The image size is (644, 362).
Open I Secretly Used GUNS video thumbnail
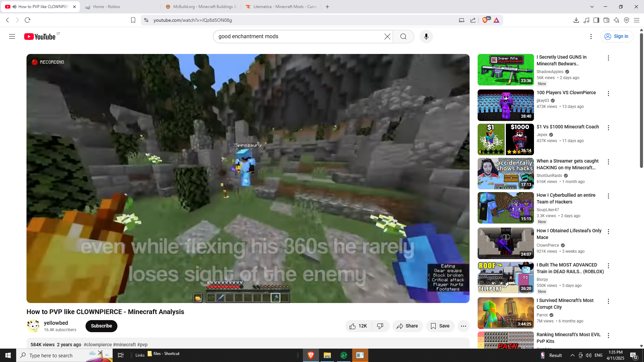[x=505, y=70]
